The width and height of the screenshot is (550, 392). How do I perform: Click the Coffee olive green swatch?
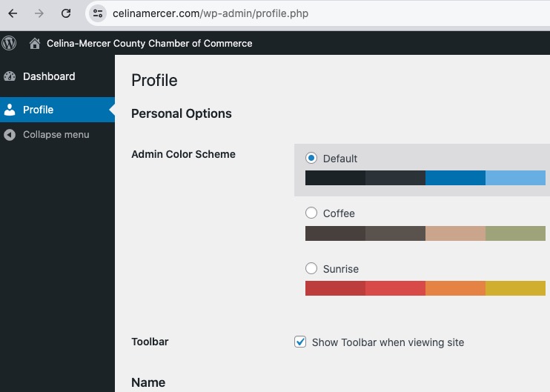(x=515, y=233)
